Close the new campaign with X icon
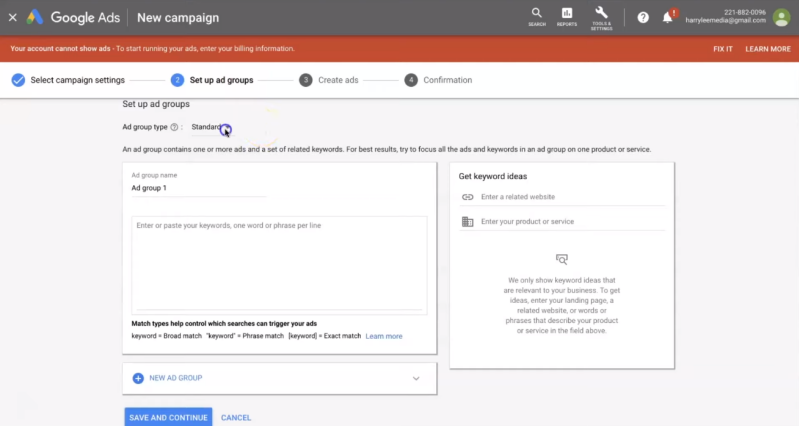The height and width of the screenshot is (426, 799). [12, 18]
